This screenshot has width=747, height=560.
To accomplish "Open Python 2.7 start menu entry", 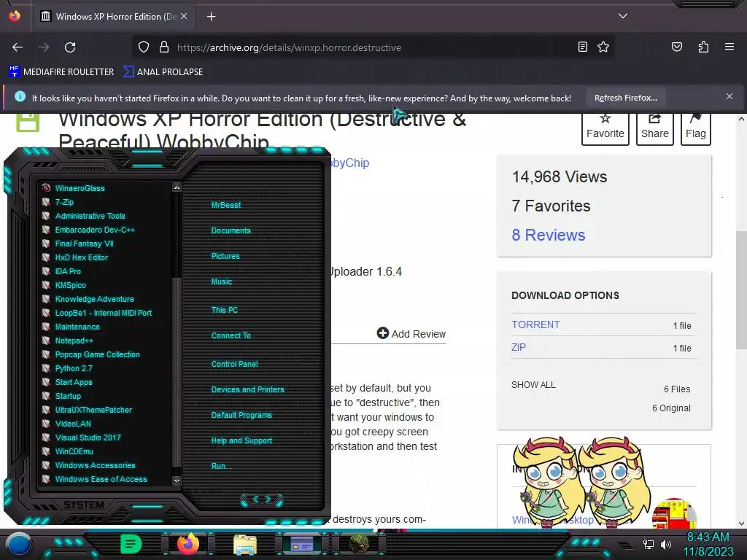I will click(74, 368).
